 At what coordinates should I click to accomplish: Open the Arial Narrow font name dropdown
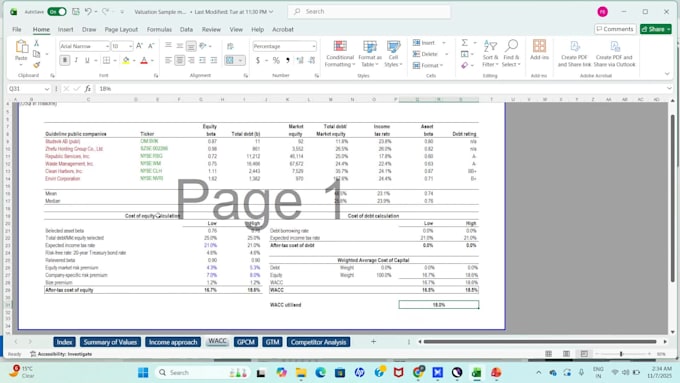click(107, 46)
